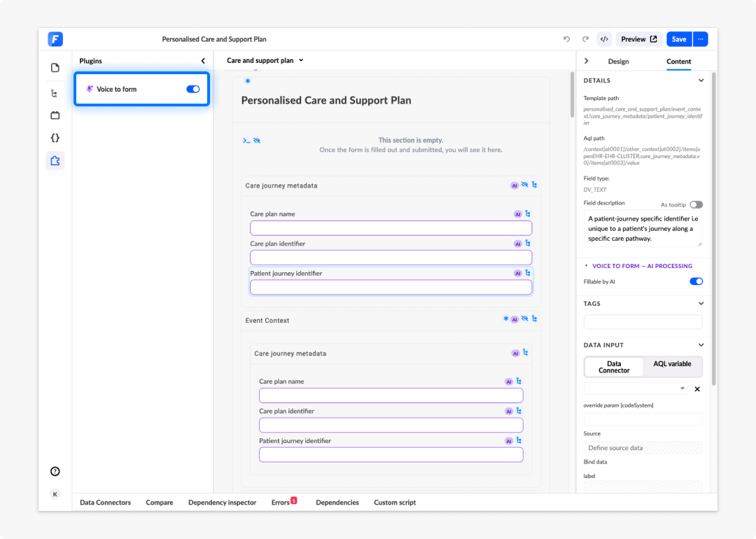This screenshot has height=539, width=756.
Task: Click tree icon on first Care journey metadata header
Action: (x=535, y=185)
